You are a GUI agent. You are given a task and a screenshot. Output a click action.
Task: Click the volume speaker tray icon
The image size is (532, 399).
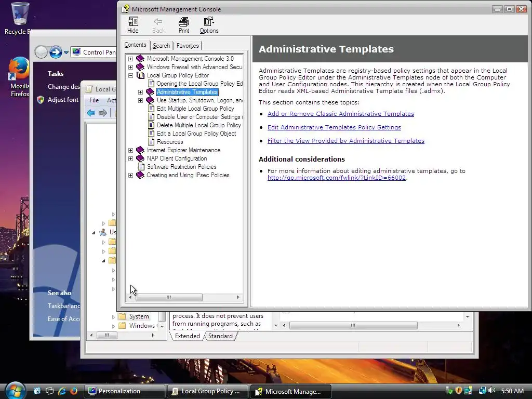point(493,391)
